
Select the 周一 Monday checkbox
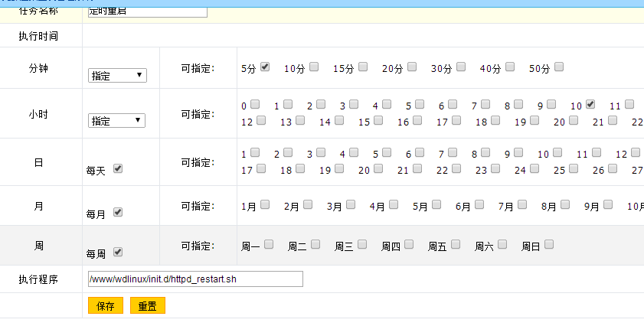pyautogui.click(x=270, y=244)
